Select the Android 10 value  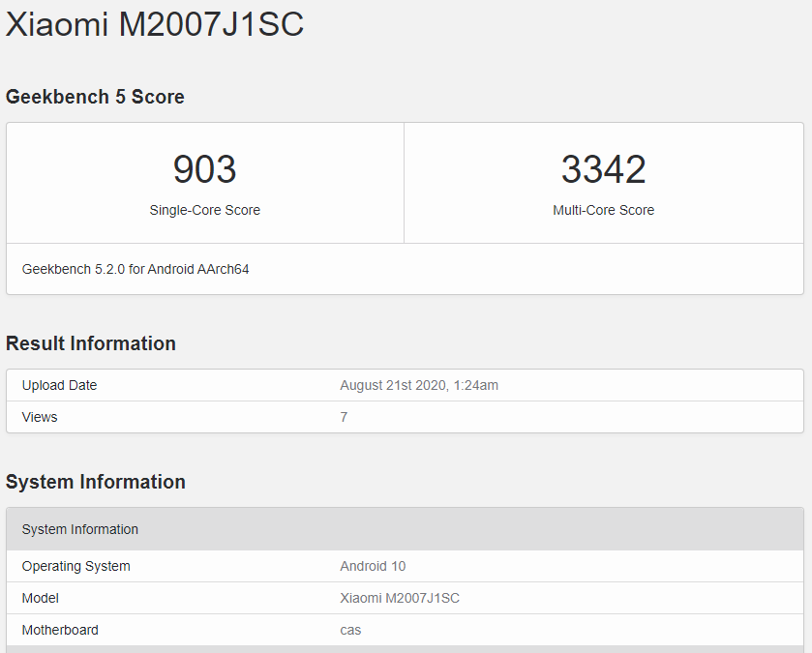point(373,566)
